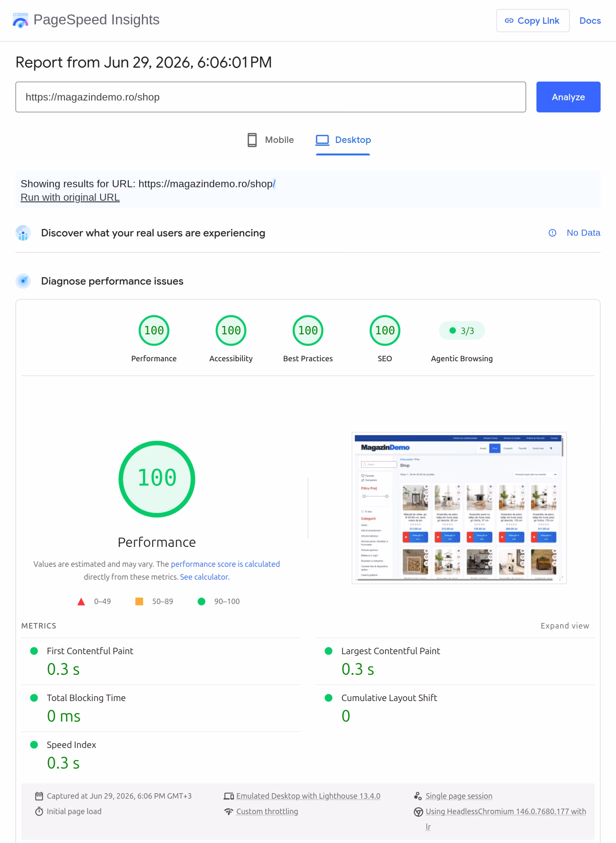Click the Mobile phone icon

pos(252,140)
